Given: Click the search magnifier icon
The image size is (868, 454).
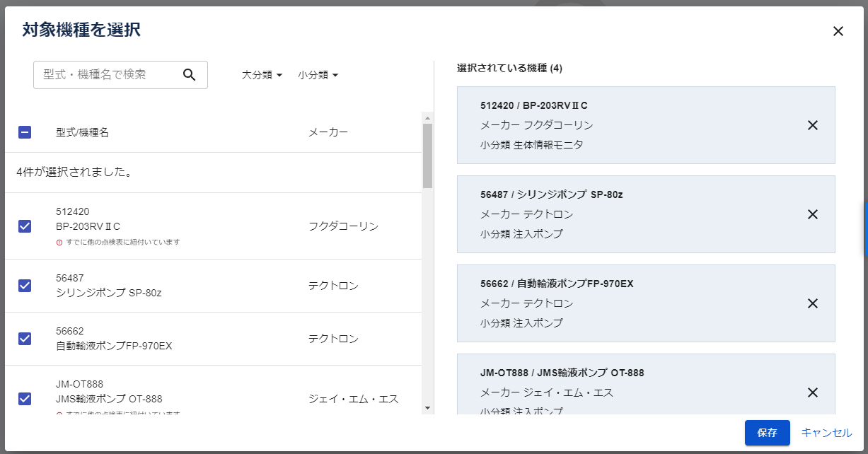Looking at the screenshot, I should click(189, 75).
